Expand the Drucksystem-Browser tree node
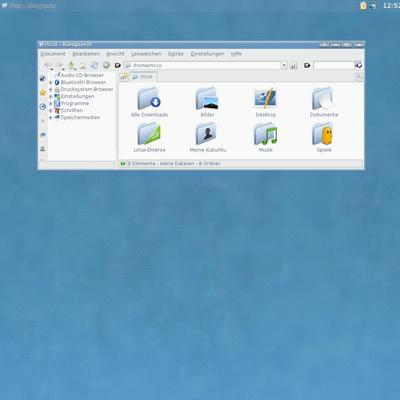 (51, 89)
